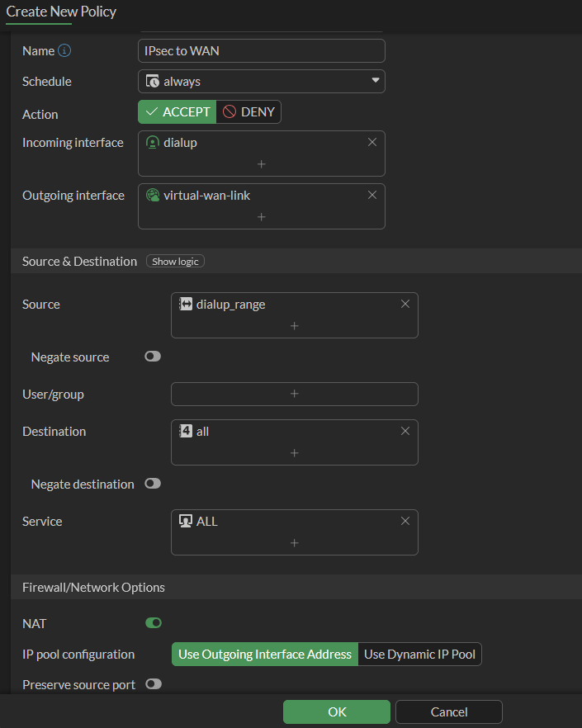Remove the ALL service entry
The width and height of the screenshot is (582, 728).
[x=405, y=521]
